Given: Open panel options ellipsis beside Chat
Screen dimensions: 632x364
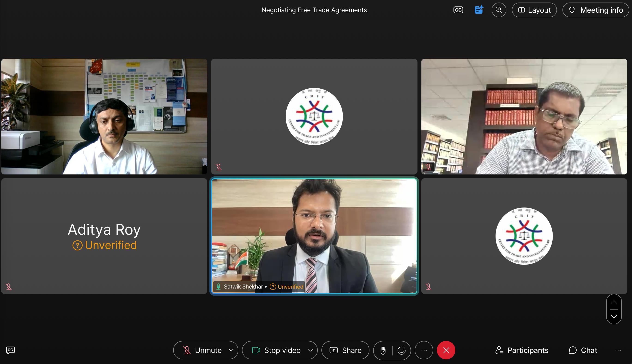Looking at the screenshot, I should [x=618, y=350].
